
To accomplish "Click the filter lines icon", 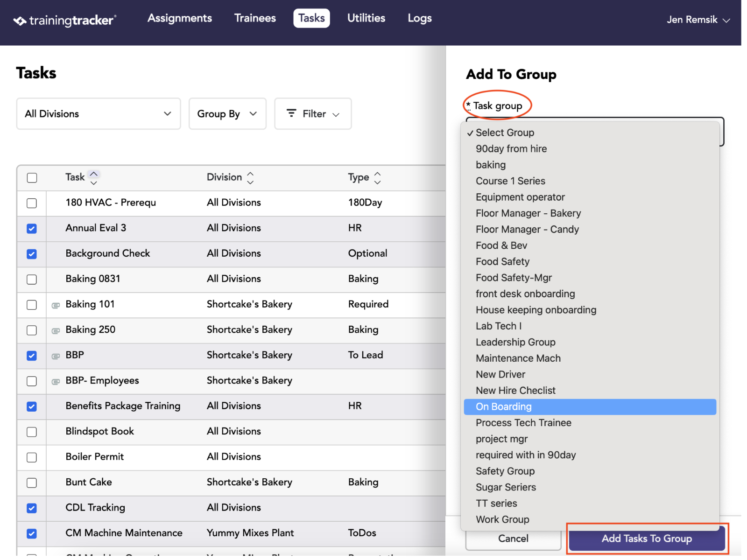I will (x=291, y=113).
